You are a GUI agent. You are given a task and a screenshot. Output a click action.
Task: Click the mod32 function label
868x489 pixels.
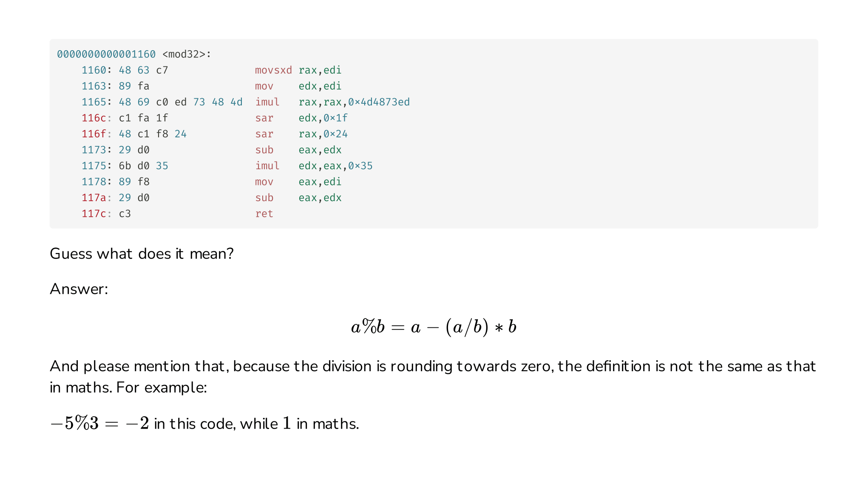click(x=187, y=54)
